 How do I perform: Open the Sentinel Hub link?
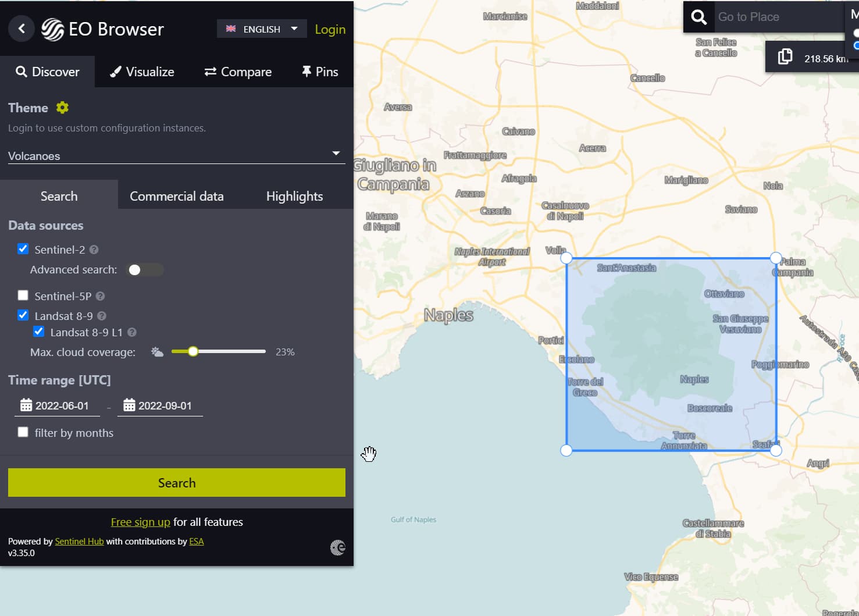(x=79, y=542)
